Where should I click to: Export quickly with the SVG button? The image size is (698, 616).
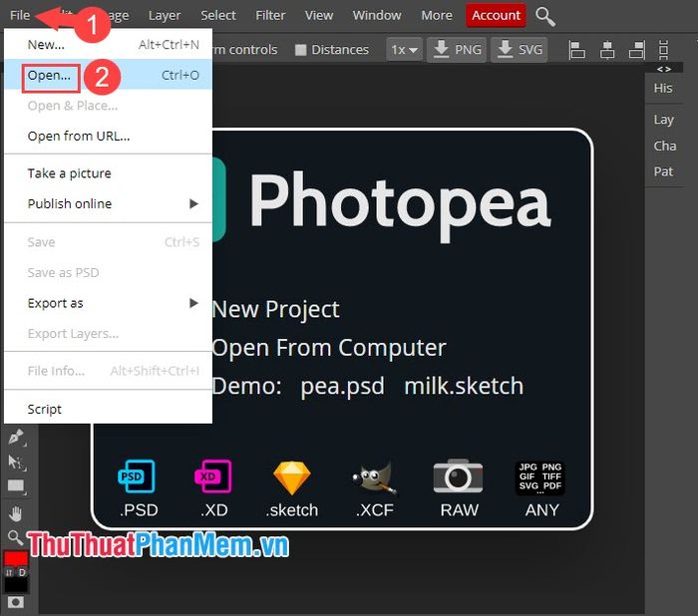(x=520, y=50)
